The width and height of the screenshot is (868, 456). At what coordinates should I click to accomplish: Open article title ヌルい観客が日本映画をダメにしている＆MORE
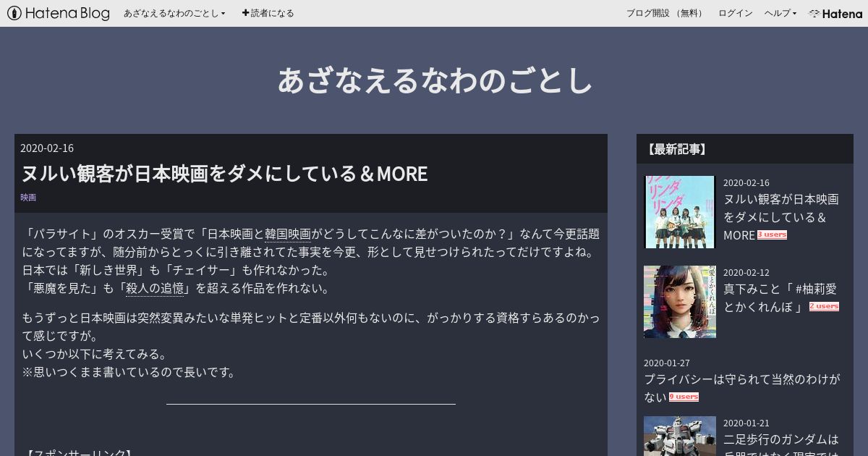click(x=224, y=174)
